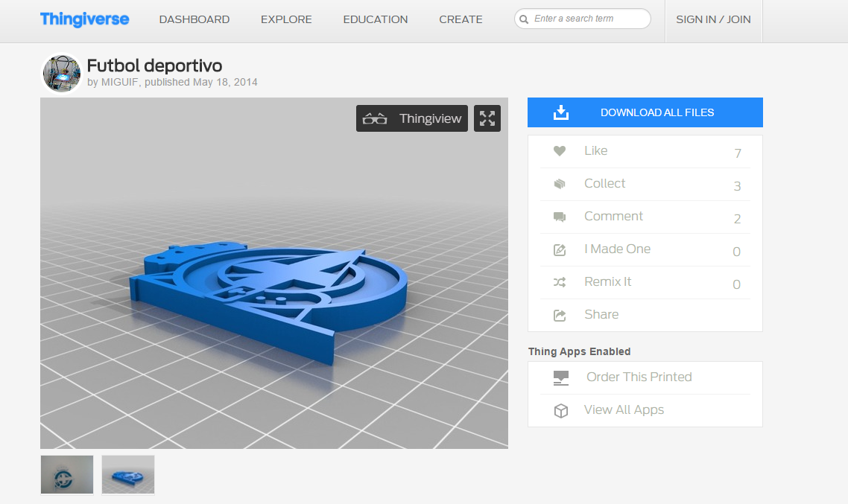The width and height of the screenshot is (848, 504).
Task: Click the fullscreen expand icon
Action: [487, 118]
